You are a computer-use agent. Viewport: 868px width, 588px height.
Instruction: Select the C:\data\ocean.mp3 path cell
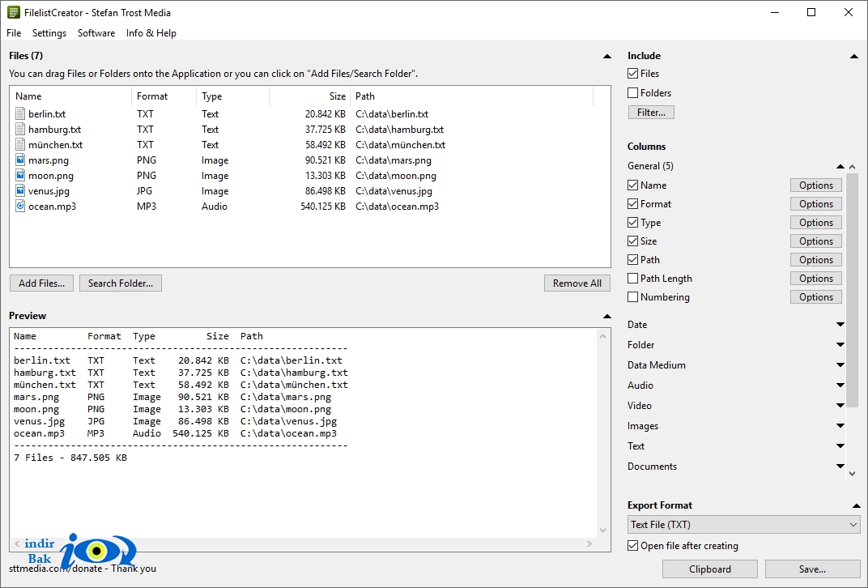[397, 206]
